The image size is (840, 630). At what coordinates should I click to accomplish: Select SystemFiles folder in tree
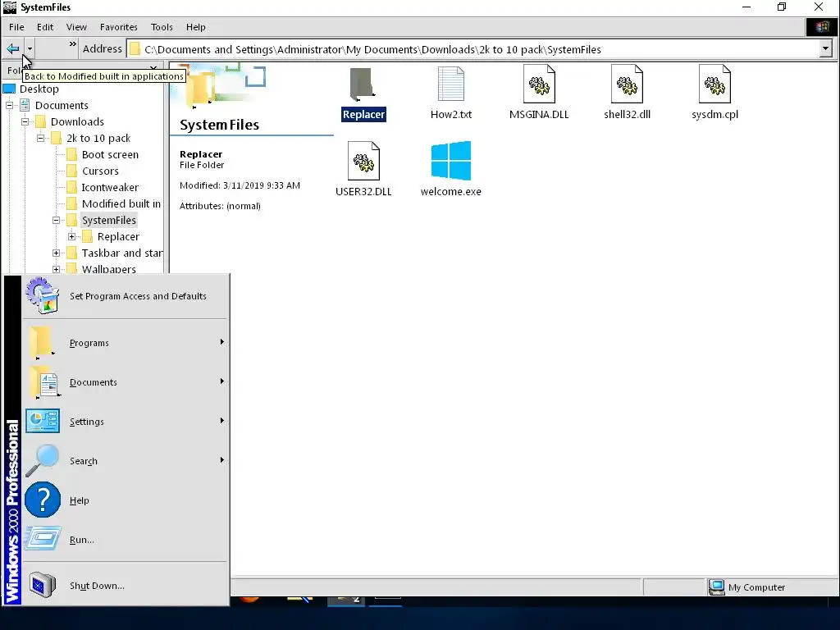click(x=109, y=220)
